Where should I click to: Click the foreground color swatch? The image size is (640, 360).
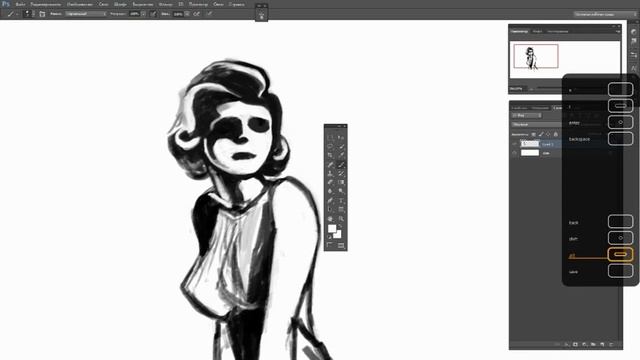(332, 228)
